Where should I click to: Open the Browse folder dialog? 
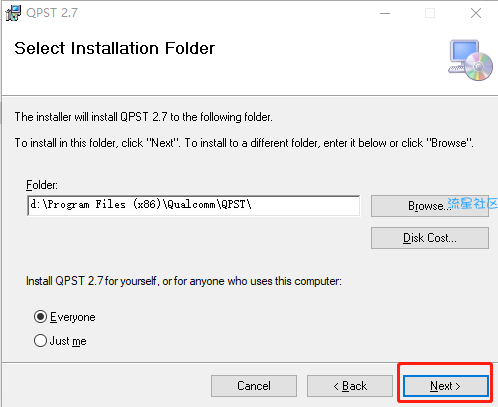(430, 206)
